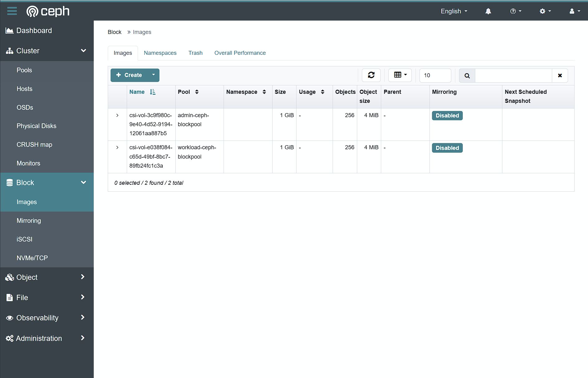Switch to the Namespaces tab
This screenshot has width=588, height=378.
click(x=160, y=53)
